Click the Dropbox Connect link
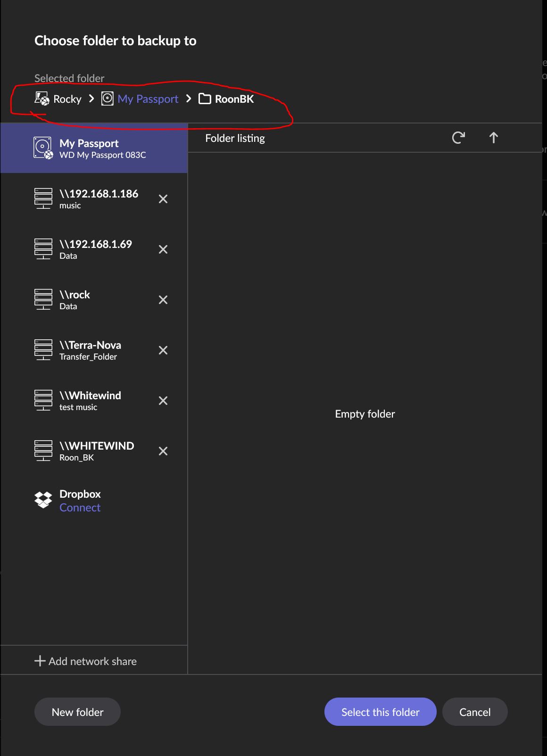The width and height of the screenshot is (547, 756). [x=80, y=508]
